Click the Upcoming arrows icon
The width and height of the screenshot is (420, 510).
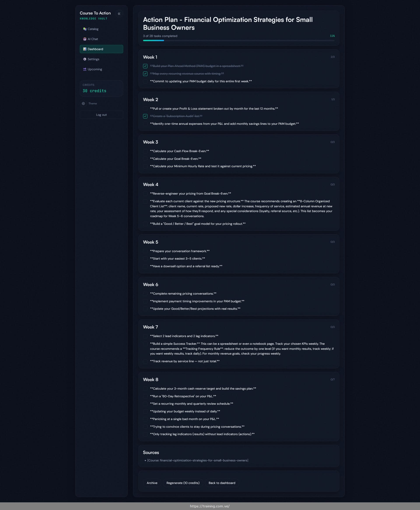pyautogui.click(x=84, y=69)
